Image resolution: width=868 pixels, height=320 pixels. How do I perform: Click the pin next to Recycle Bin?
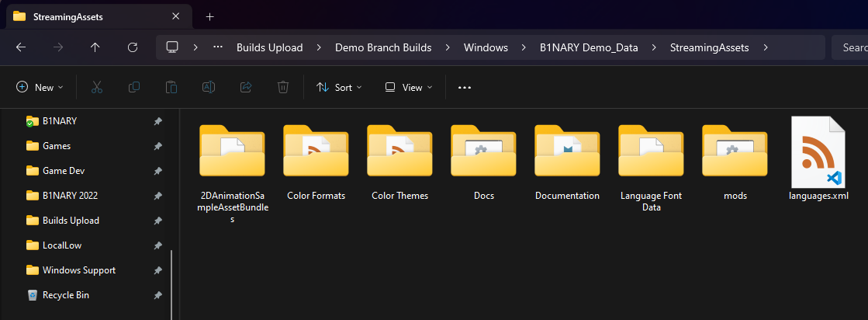pos(157,295)
